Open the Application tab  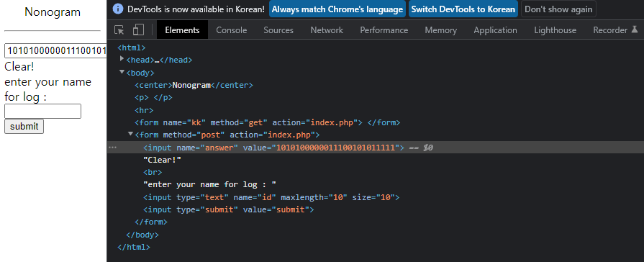(495, 30)
